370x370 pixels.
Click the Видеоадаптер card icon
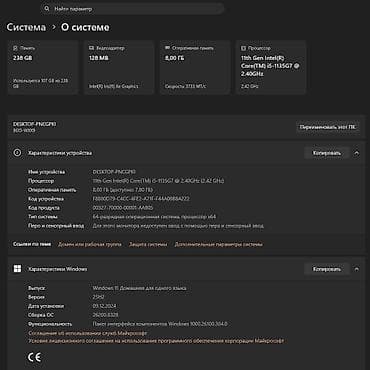[x=91, y=48]
